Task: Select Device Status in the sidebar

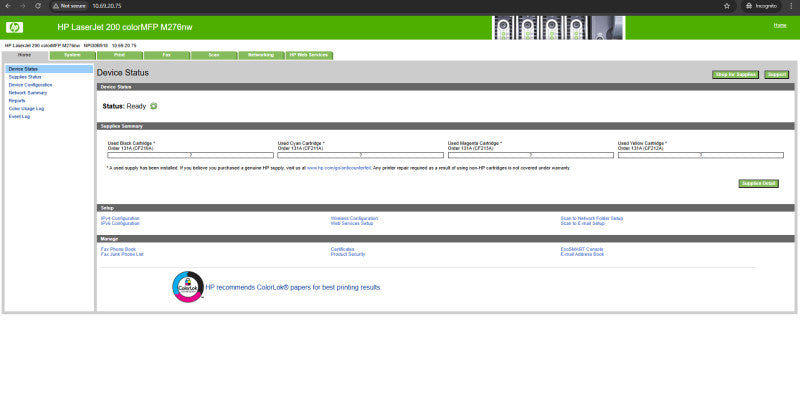Action: [x=49, y=69]
